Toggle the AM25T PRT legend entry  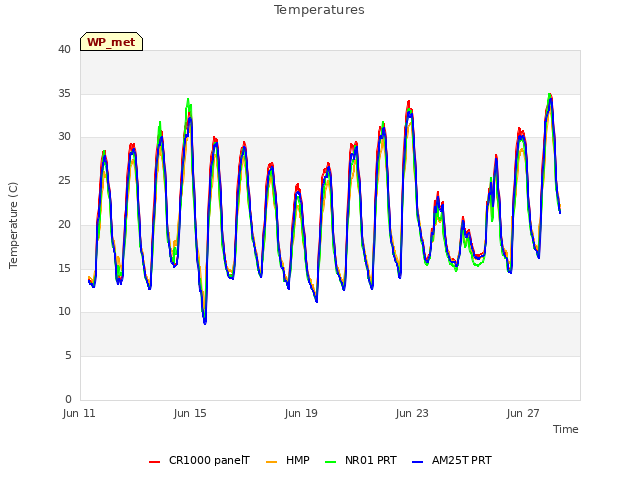click(452, 460)
